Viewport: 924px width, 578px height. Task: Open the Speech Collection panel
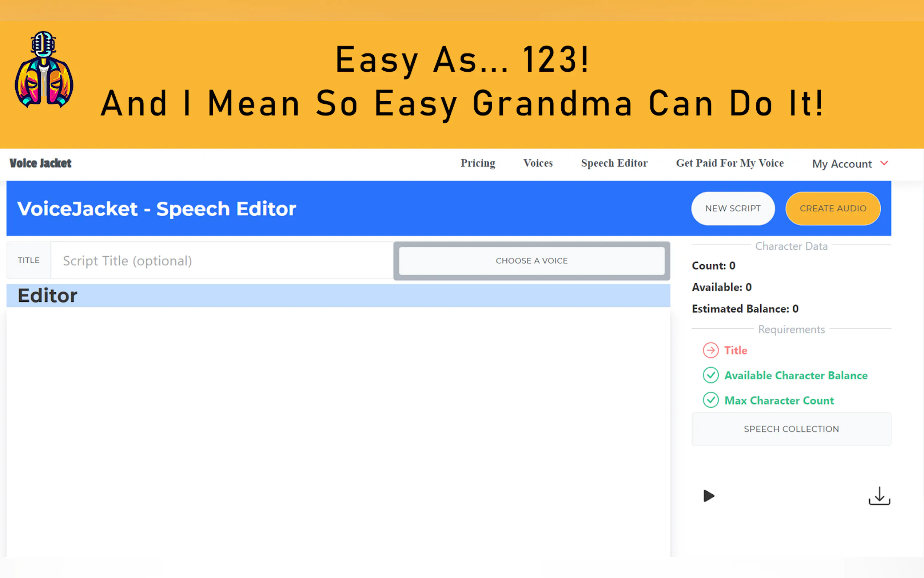click(791, 429)
